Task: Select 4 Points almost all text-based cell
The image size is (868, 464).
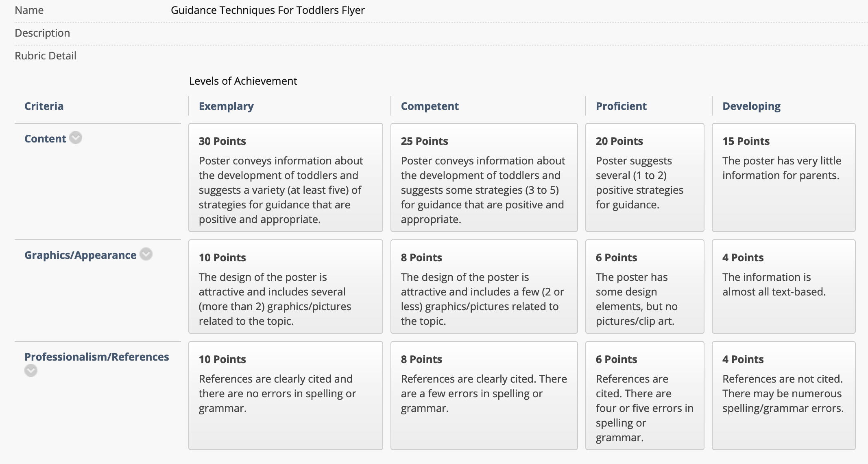Action: click(783, 287)
